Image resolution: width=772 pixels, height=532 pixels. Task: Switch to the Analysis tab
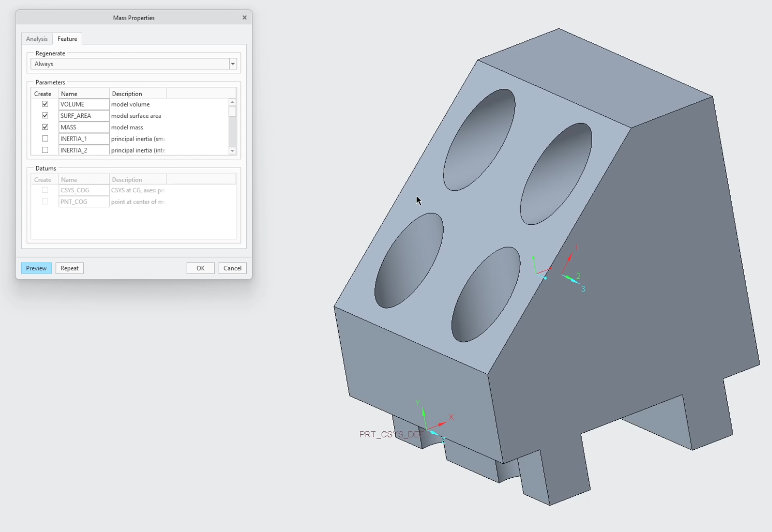tap(37, 39)
